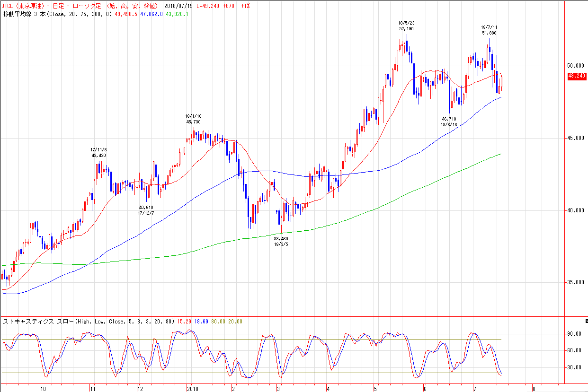Click the 50,000 price axis label
Screen dimensions: 588x392
pos(575,65)
